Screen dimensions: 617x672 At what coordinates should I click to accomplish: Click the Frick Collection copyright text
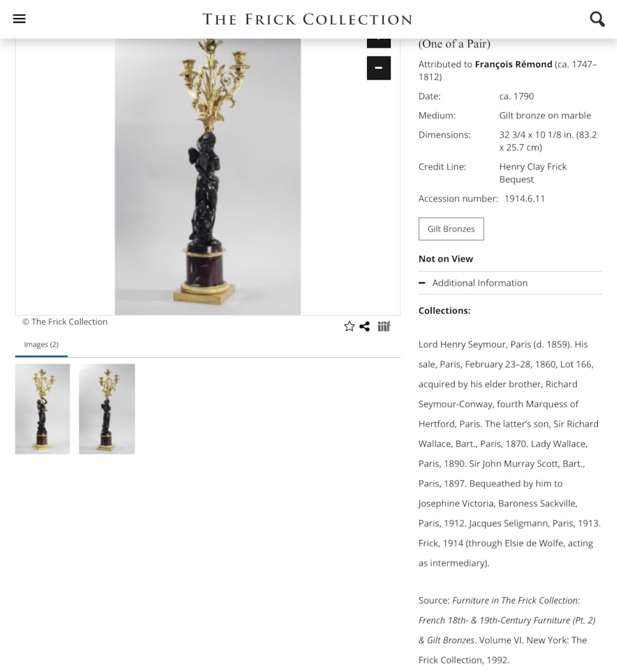pyautogui.click(x=65, y=322)
